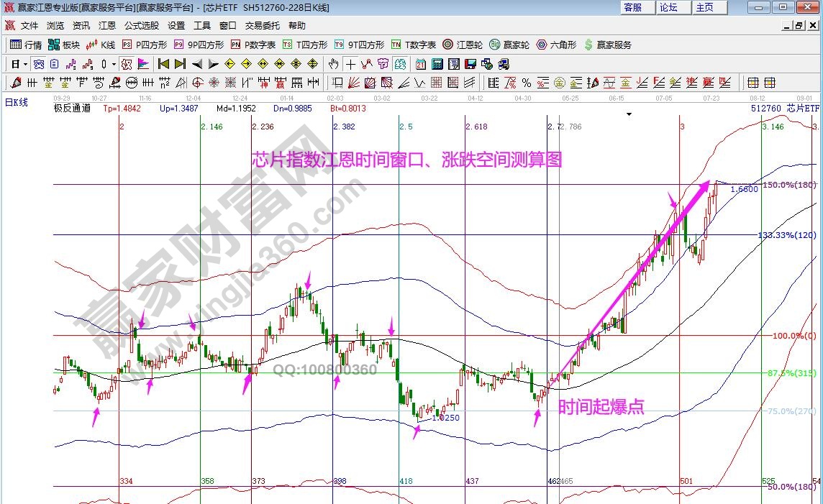Screen dimensions: 823x504
Task: Expand the 日 period dropdown arrow
Action: click(25, 63)
